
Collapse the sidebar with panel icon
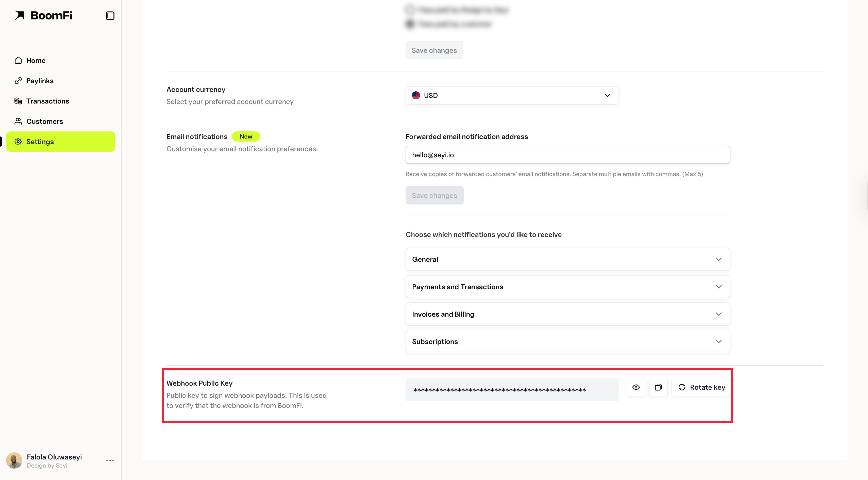(110, 16)
